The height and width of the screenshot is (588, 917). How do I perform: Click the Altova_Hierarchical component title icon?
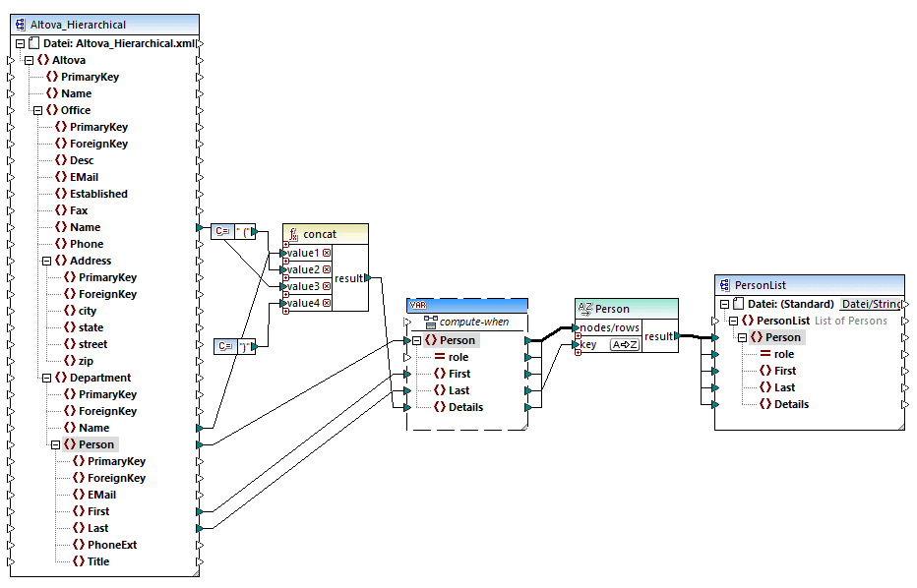point(21,25)
